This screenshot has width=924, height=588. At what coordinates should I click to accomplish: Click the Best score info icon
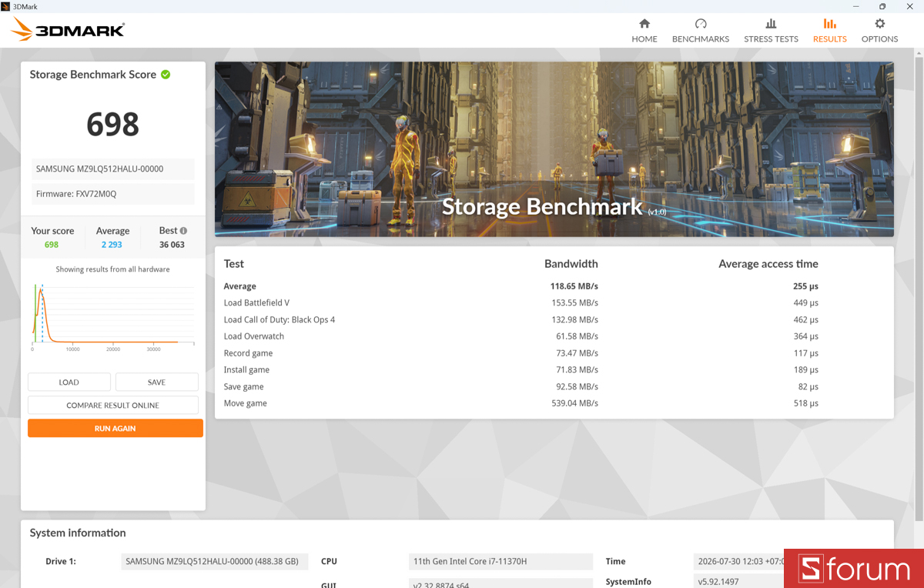click(x=183, y=230)
